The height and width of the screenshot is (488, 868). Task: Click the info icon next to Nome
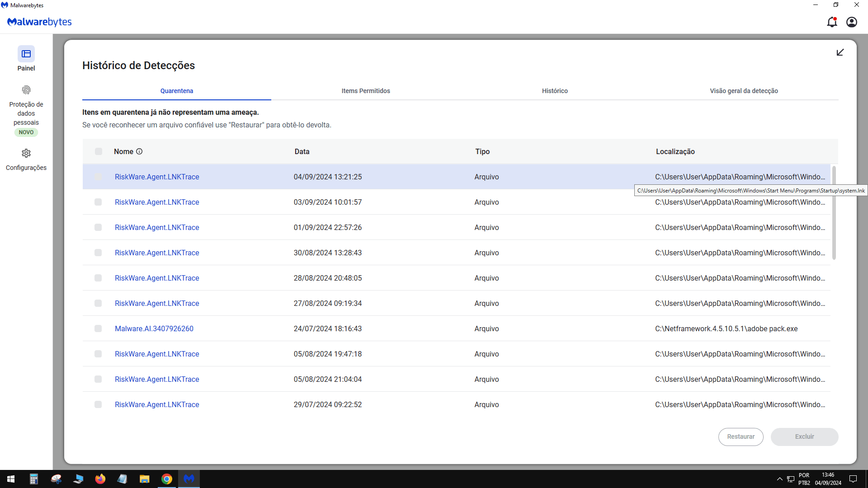(x=139, y=151)
